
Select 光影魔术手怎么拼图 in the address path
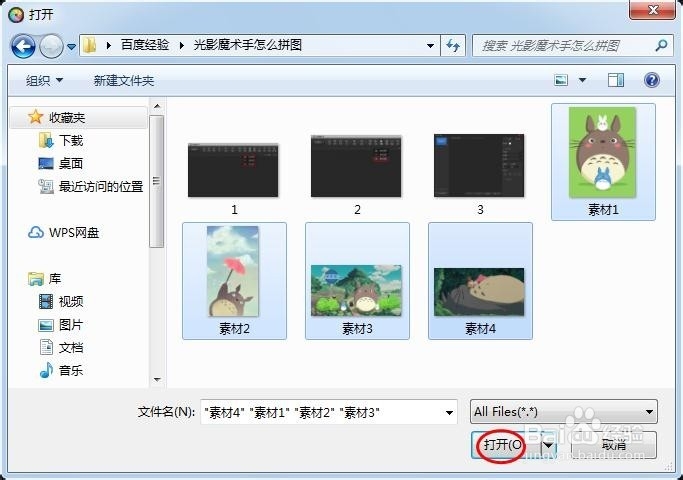(247, 45)
